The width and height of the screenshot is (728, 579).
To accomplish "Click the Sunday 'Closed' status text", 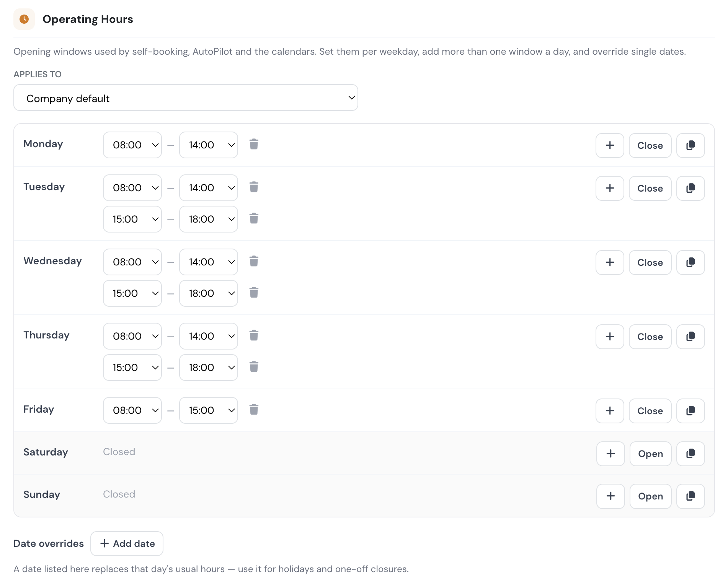I will coord(119,494).
